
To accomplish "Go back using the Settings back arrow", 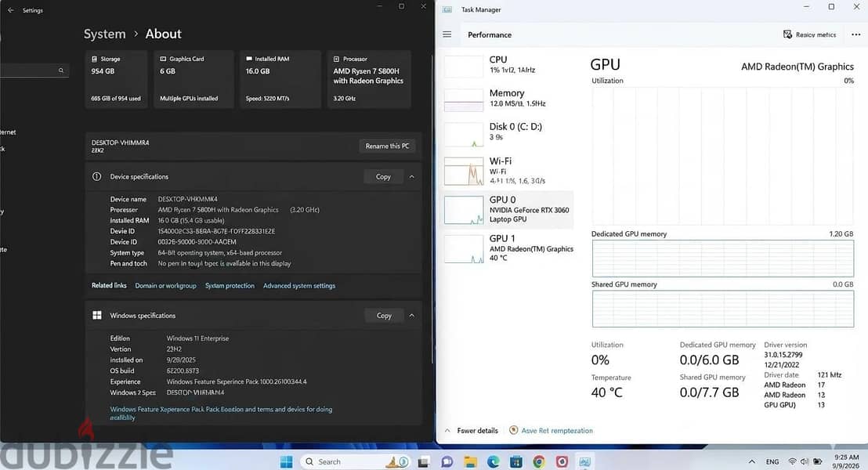I will (x=10, y=10).
